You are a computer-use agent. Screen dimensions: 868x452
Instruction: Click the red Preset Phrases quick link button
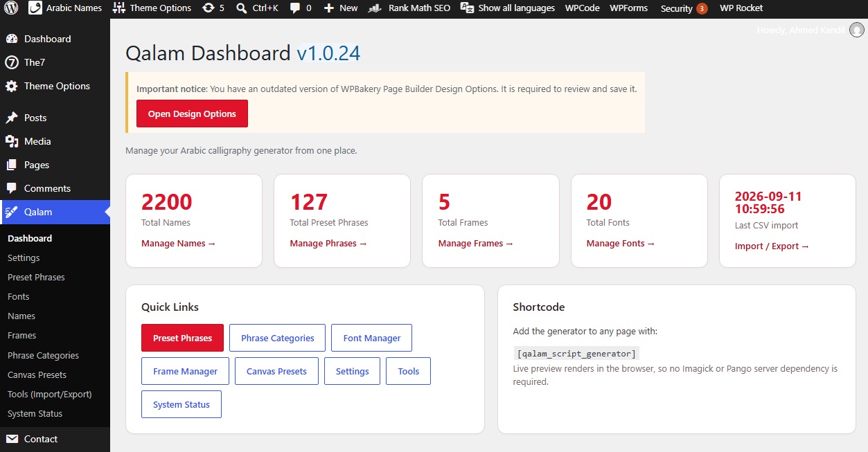tap(182, 338)
